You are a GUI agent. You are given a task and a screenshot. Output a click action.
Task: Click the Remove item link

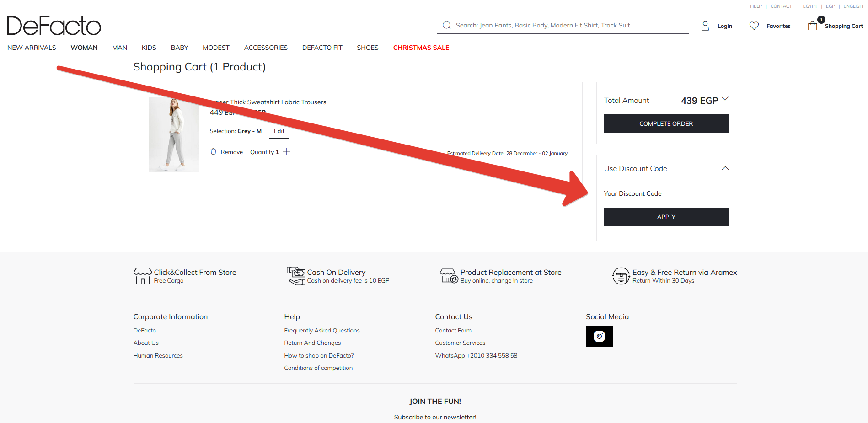231,152
